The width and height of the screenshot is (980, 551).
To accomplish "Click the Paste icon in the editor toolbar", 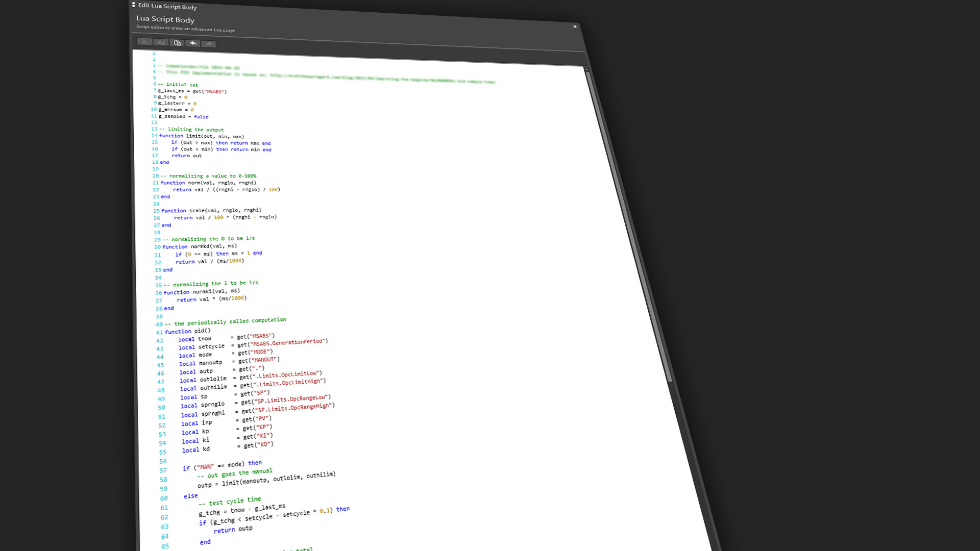I will point(177,43).
